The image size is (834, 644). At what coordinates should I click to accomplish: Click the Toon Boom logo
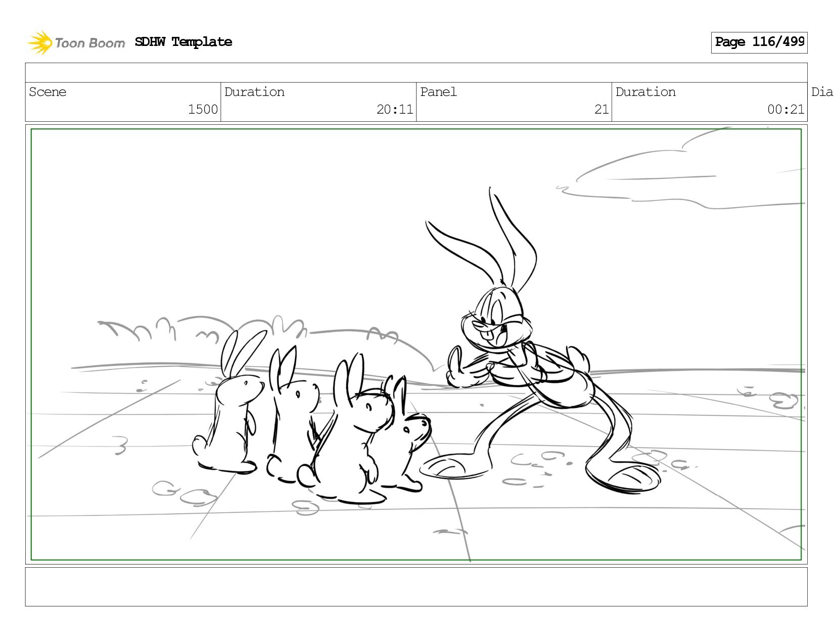[76, 42]
